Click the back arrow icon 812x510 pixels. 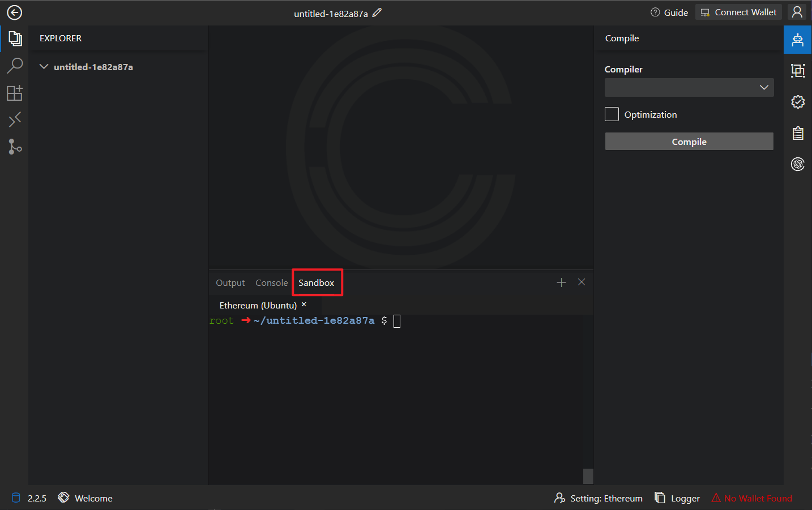coord(14,12)
